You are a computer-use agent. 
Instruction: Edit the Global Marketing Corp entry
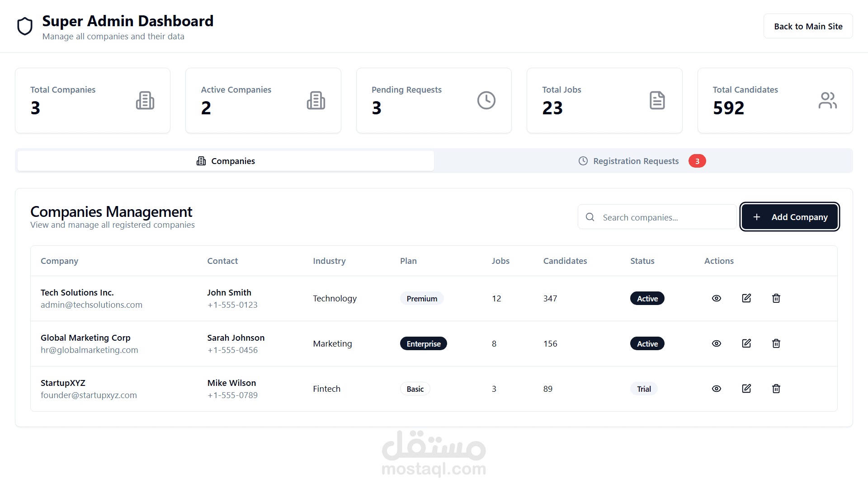pyautogui.click(x=746, y=343)
